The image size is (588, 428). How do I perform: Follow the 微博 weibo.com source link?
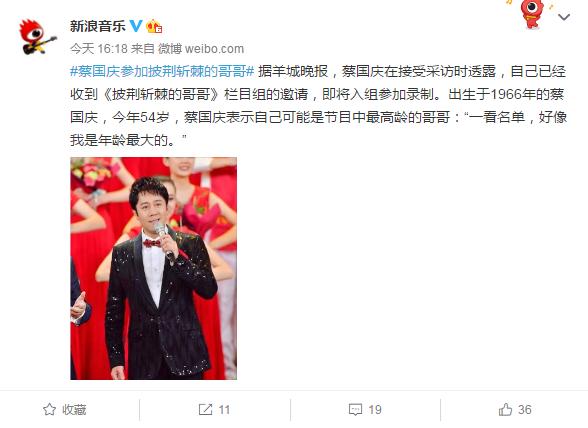coord(201,48)
